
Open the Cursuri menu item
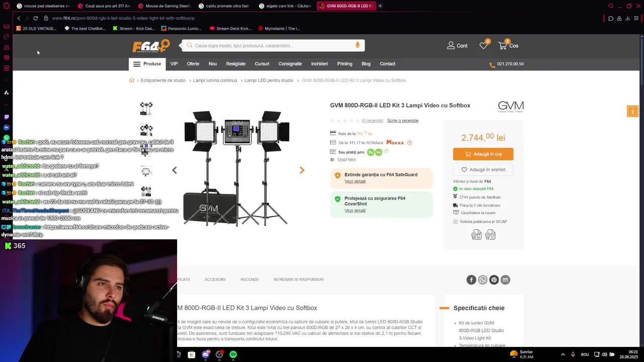tap(262, 64)
